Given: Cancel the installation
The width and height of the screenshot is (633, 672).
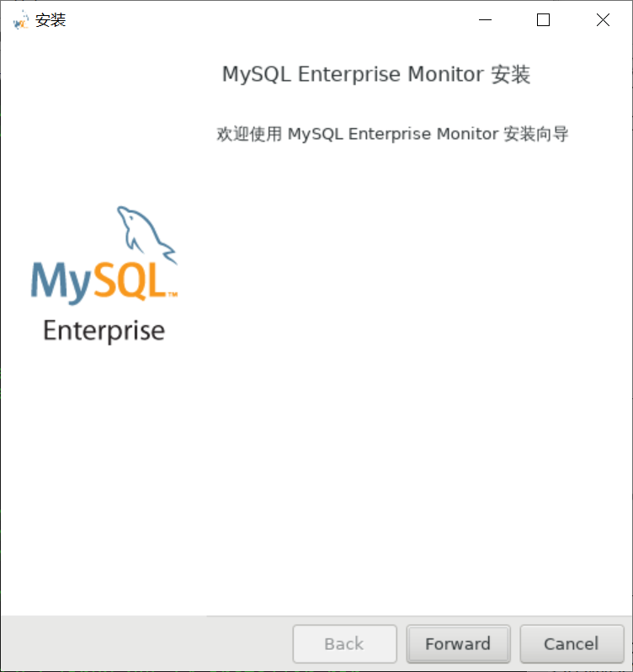Looking at the screenshot, I should (x=572, y=644).
